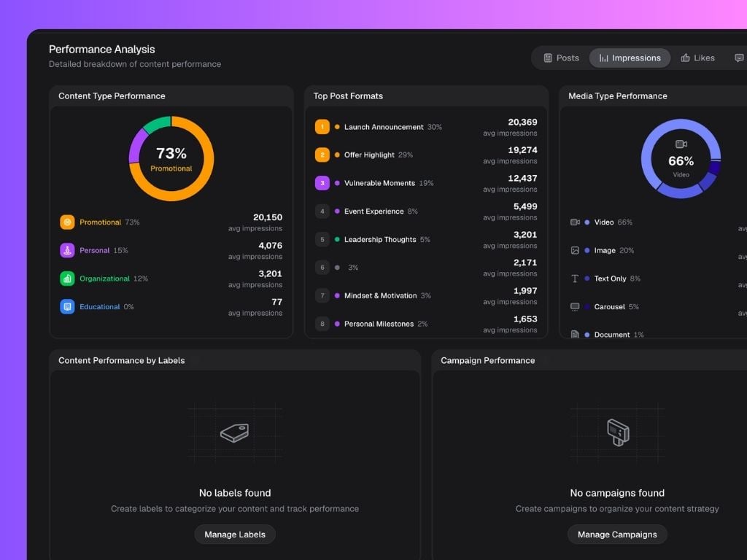This screenshot has width=747, height=560.
Task: Click the purple Personal category icon
Action: click(67, 251)
